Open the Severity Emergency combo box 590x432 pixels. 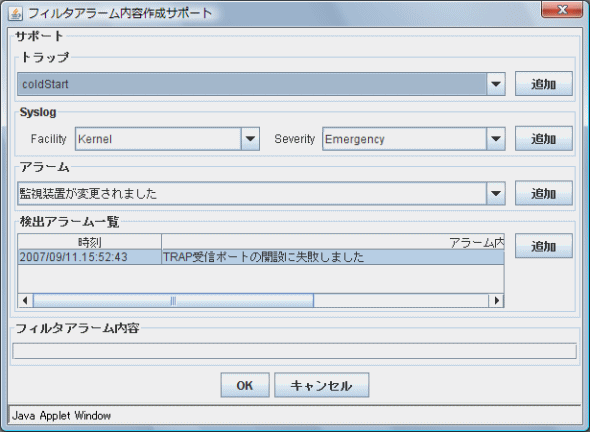point(414,139)
